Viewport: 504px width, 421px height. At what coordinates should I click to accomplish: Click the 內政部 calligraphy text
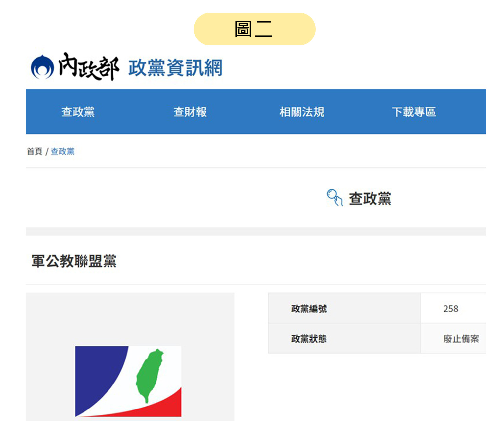click(88, 66)
